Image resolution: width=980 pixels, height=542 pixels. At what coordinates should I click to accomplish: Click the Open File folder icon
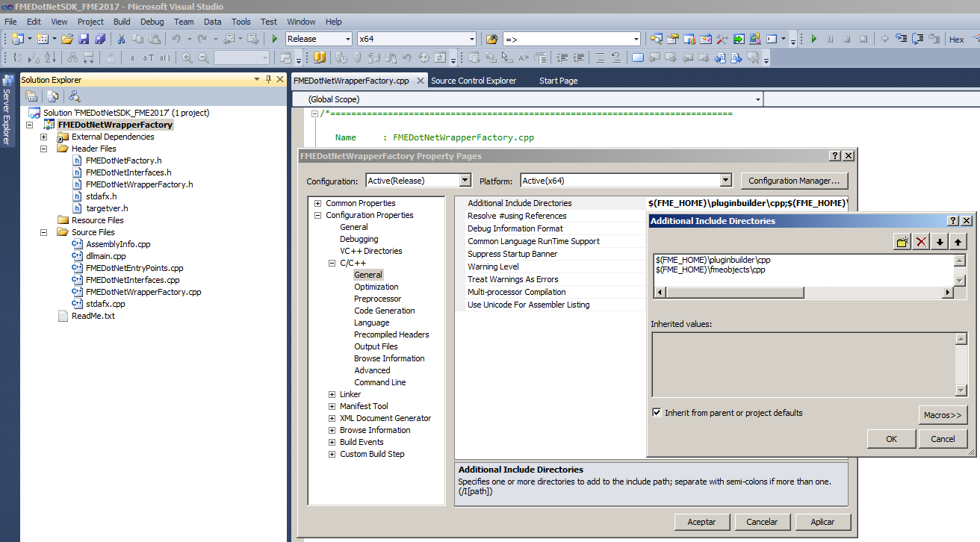(67, 39)
